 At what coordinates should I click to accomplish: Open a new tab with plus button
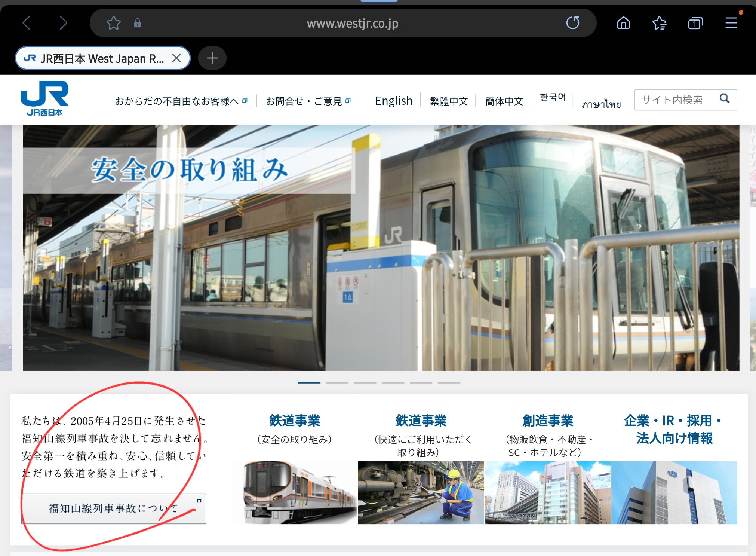[x=212, y=58]
